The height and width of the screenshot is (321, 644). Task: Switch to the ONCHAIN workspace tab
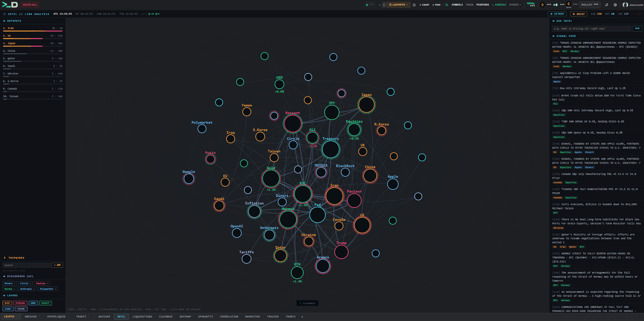(30, 317)
